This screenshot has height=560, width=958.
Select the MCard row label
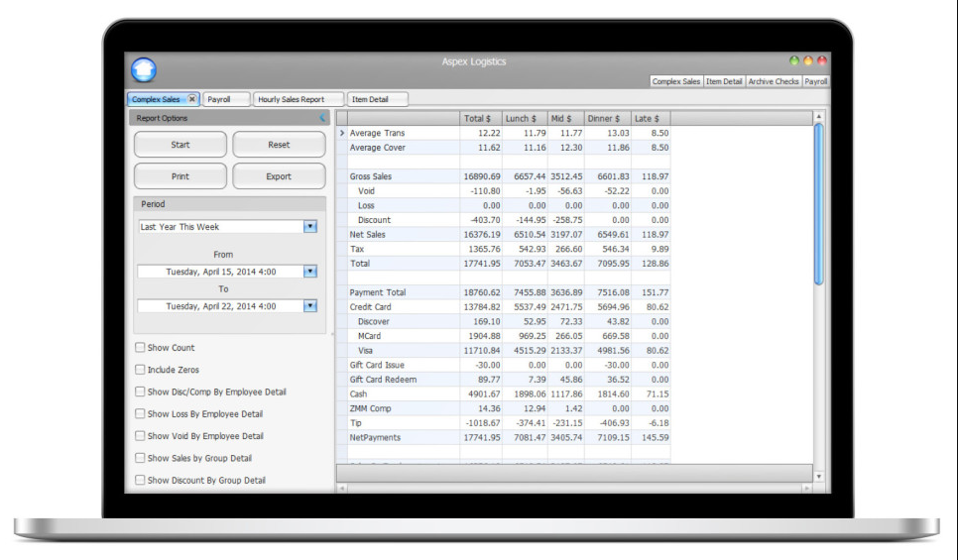click(369, 336)
